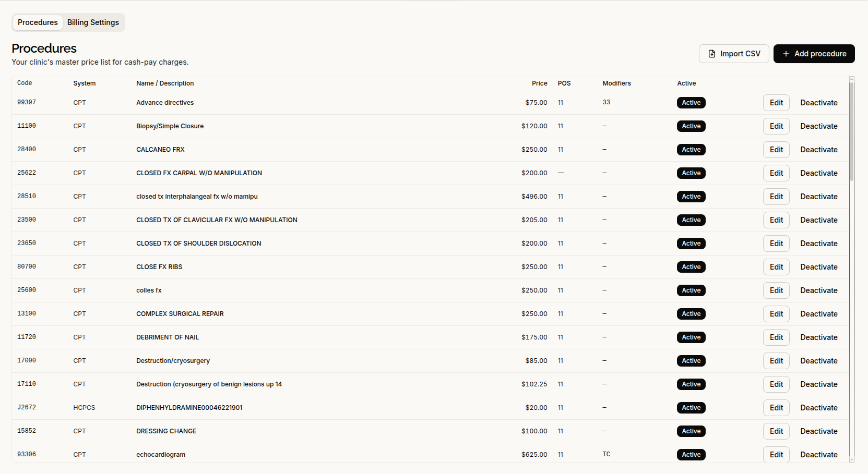The width and height of the screenshot is (868, 474).
Task: Click the $496.00 price cell
Action: pos(534,197)
